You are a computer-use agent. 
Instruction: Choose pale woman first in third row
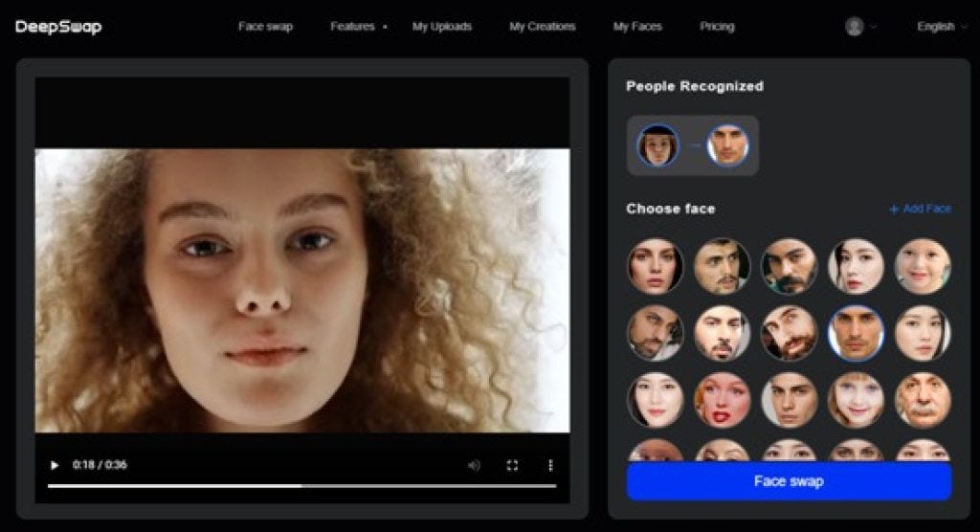[655, 400]
